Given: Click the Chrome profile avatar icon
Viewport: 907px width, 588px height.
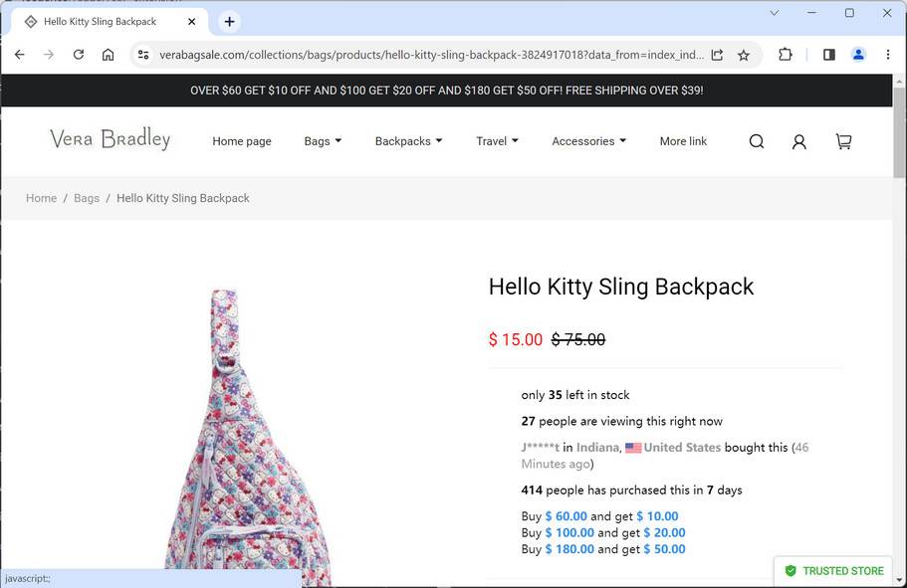Looking at the screenshot, I should (858, 55).
